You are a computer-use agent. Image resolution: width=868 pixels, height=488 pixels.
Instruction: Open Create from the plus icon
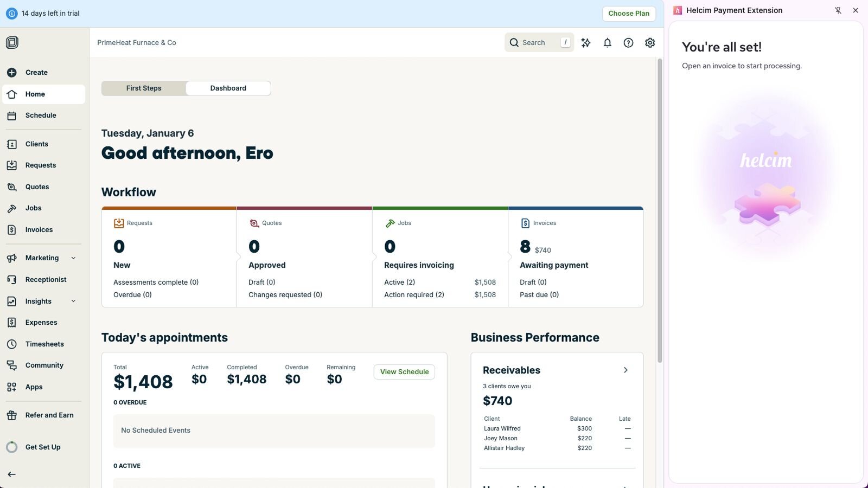(x=12, y=73)
